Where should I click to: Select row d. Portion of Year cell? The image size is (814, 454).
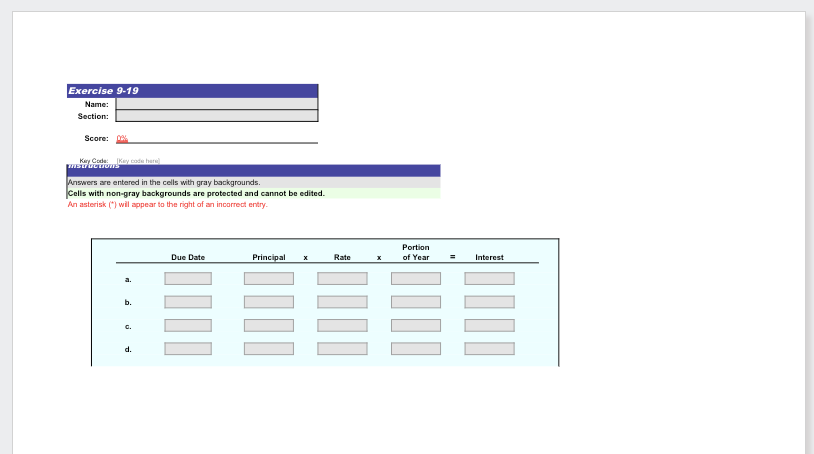point(416,349)
